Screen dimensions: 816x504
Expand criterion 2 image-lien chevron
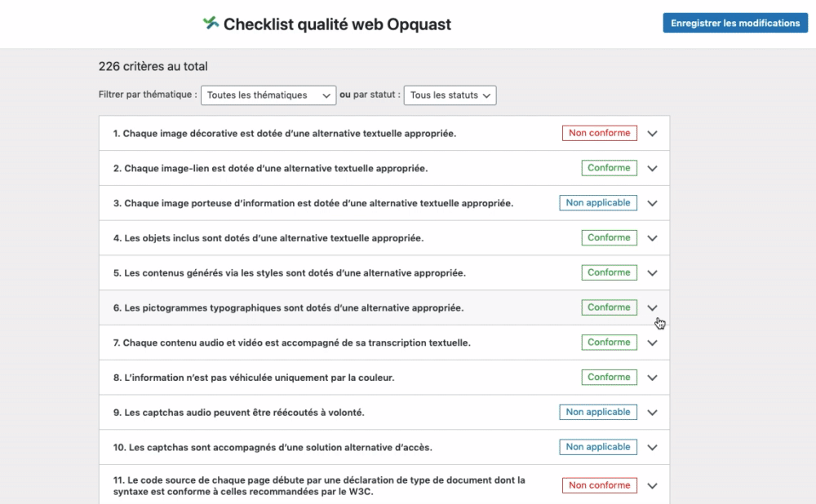[x=652, y=169]
